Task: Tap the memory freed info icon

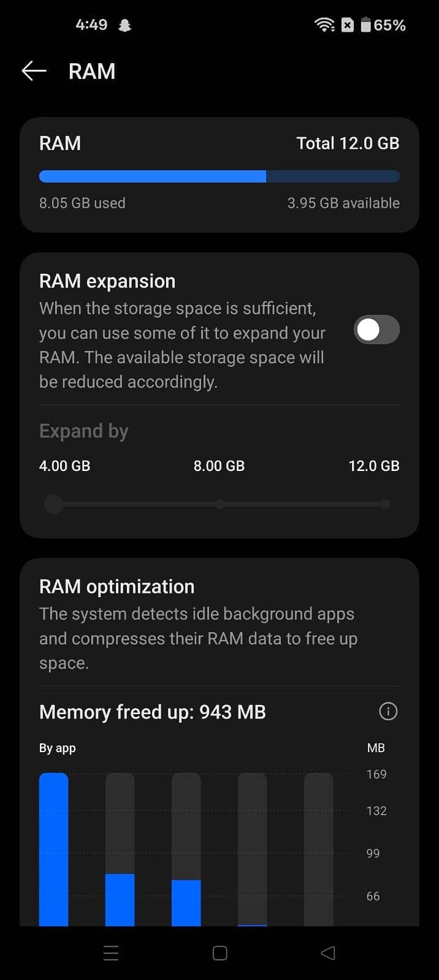Action: pyautogui.click(x=388, y=711)
